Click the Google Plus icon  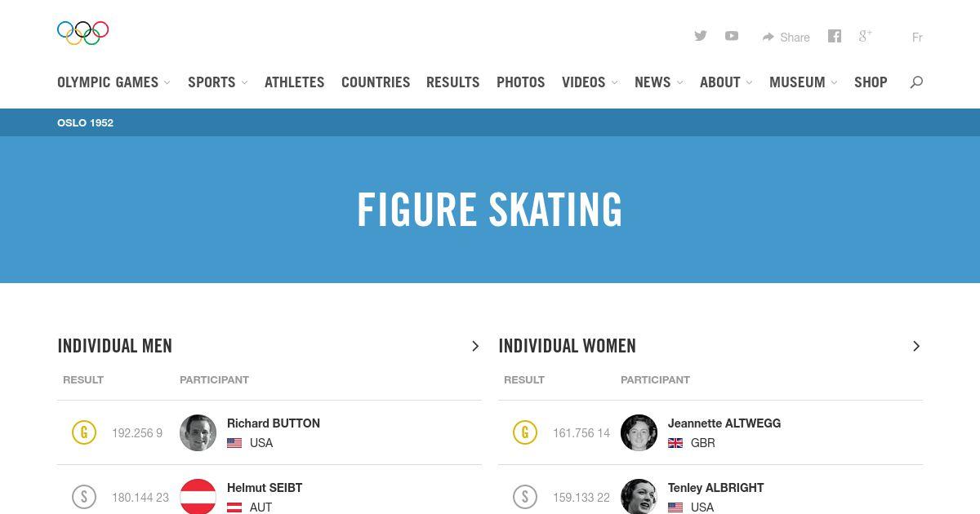click(865, 36)
